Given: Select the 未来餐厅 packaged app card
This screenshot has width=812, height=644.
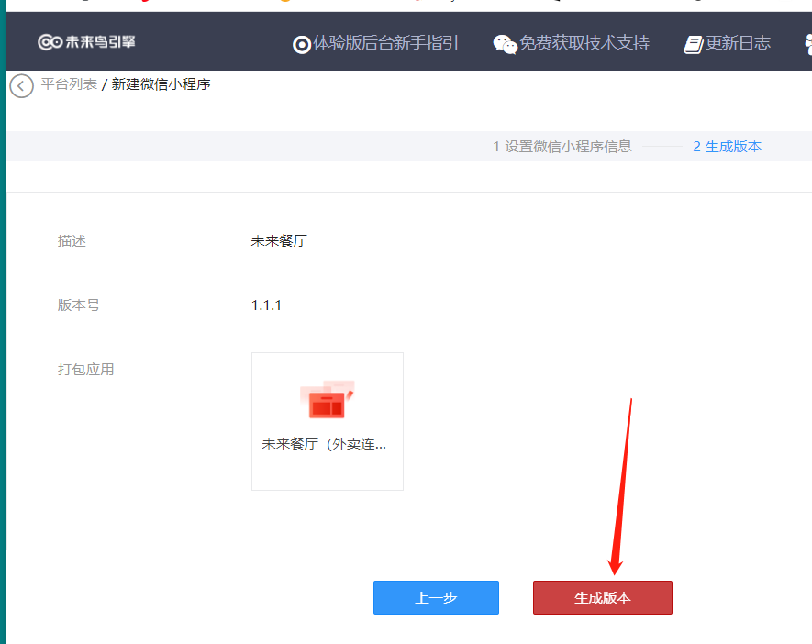Looking at the screenshot, I should tap(328, 421).
